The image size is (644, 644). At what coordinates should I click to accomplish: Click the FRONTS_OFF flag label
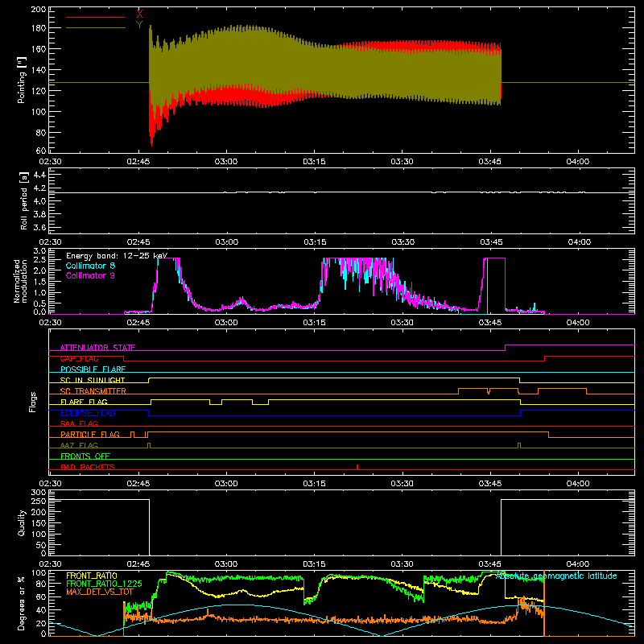(x=85, y=456)
